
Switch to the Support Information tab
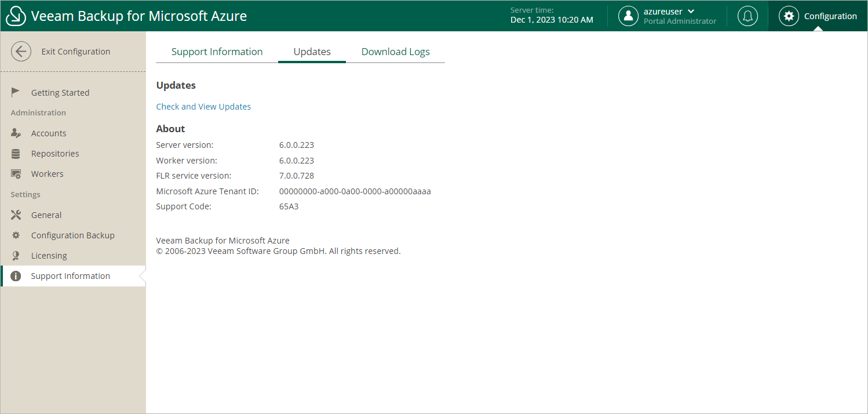[x=217, y=52]
